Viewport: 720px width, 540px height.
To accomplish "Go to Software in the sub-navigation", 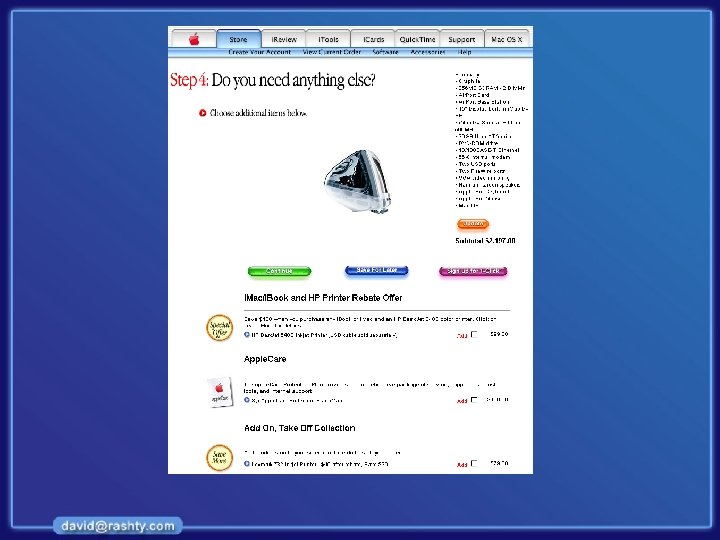I will (x=385, y=52).
